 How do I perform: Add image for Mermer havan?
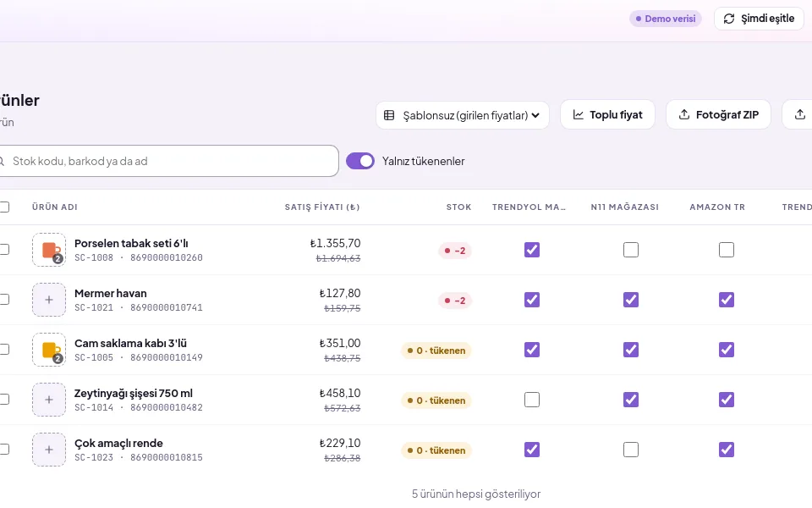[x=49, y=300]
